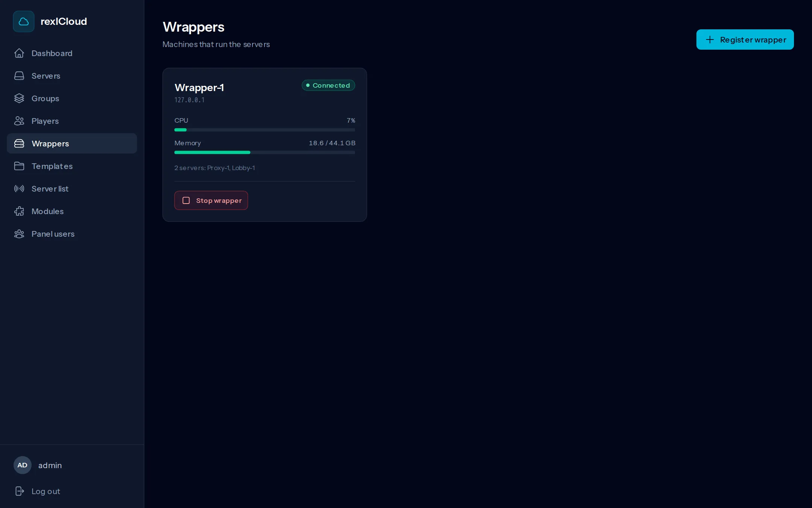
Task: Open the Wrappers menu item
Action: pyautogui.click(x=72, y=143)
